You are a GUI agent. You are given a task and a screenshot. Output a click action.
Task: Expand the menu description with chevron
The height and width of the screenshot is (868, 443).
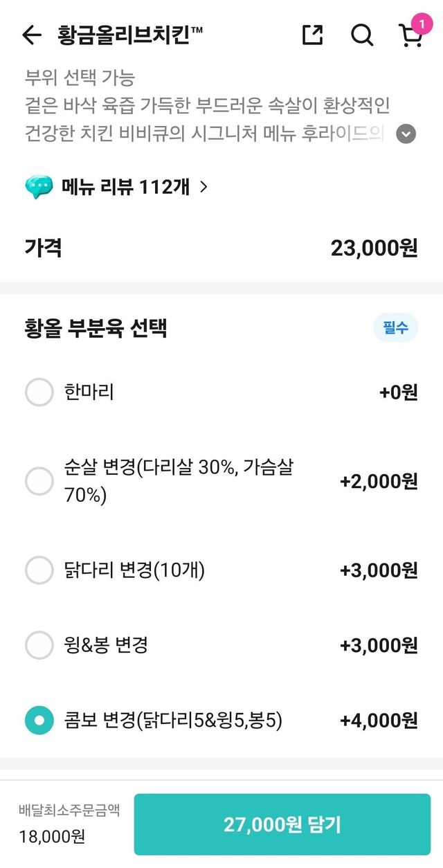click(406, 134)
